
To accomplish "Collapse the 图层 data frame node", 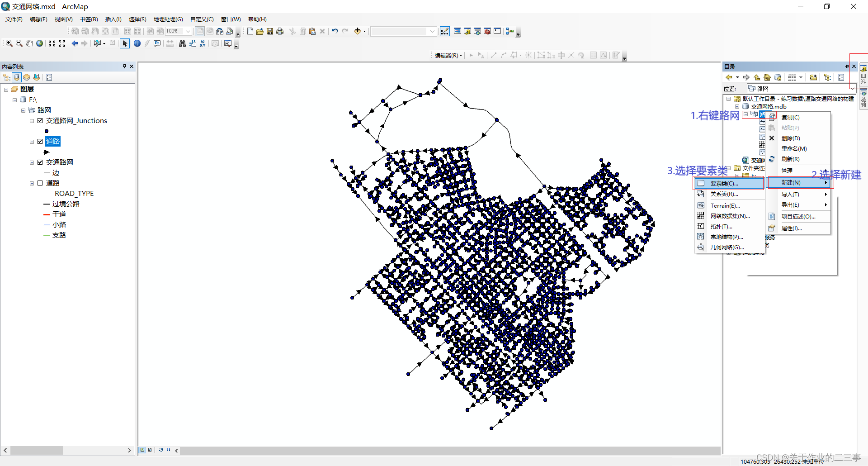I will tap(6, 90).
